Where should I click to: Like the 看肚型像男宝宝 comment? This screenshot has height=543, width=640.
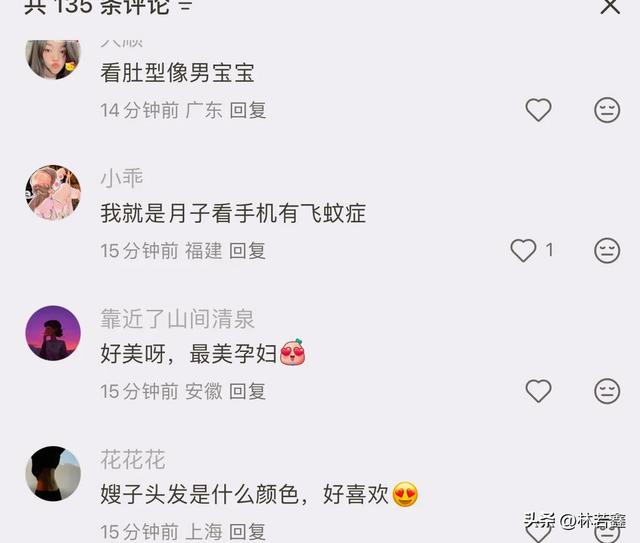pos(538,110)
